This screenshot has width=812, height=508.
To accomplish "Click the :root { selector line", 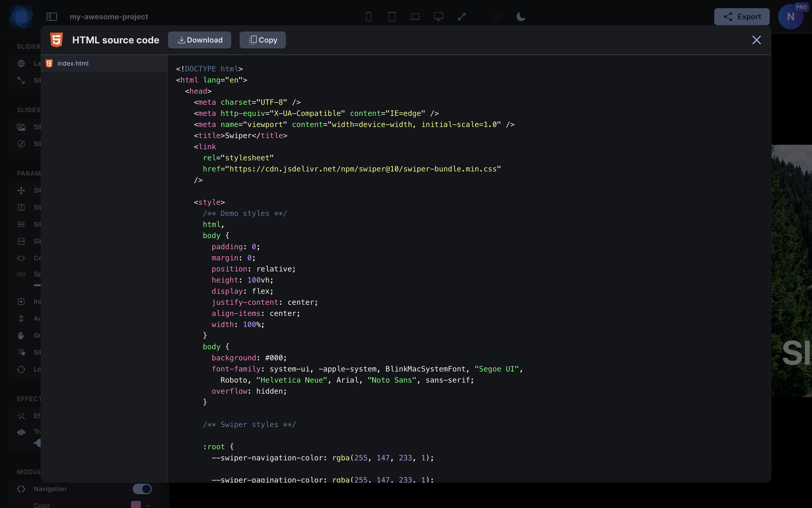I will [218, 447].
